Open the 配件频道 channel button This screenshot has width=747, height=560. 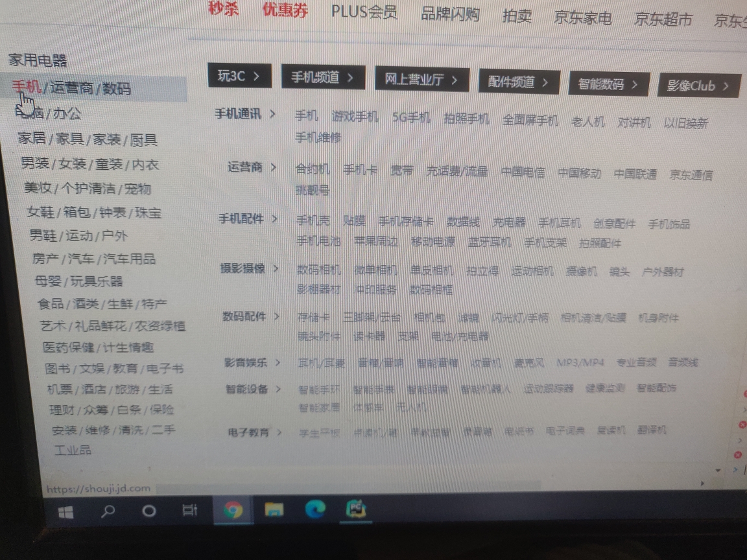(519, 82)
